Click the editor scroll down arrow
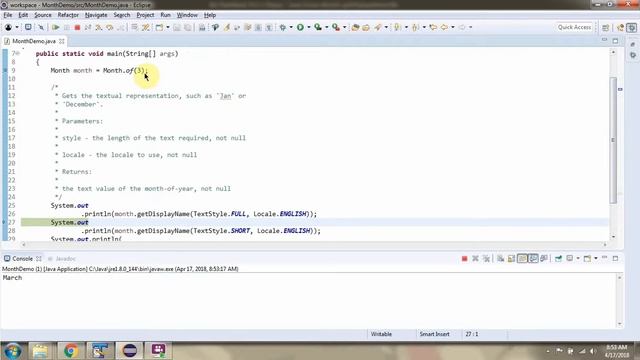This screenshot has width=640, height=360. (613, 237)
